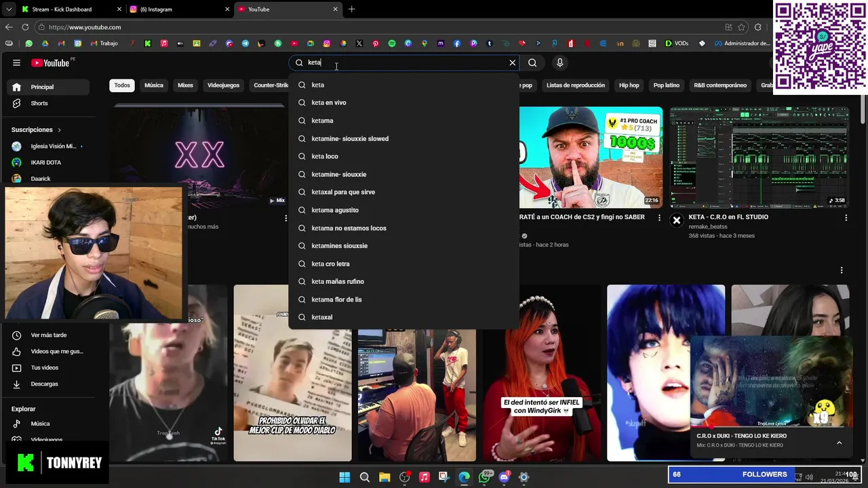Open "Videos que me gus..." liked videos
Screen dimensions: 868x488
[x=48, y=351]
